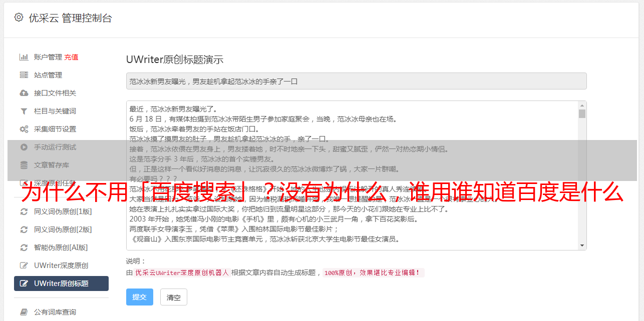The image size is (644, 321).
Task: Click the 文章暂存库 database icon
Action: [x=24, y=165]
